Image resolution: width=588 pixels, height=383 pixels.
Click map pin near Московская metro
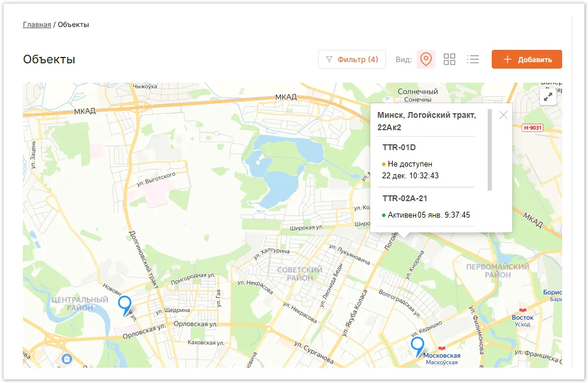417,346
